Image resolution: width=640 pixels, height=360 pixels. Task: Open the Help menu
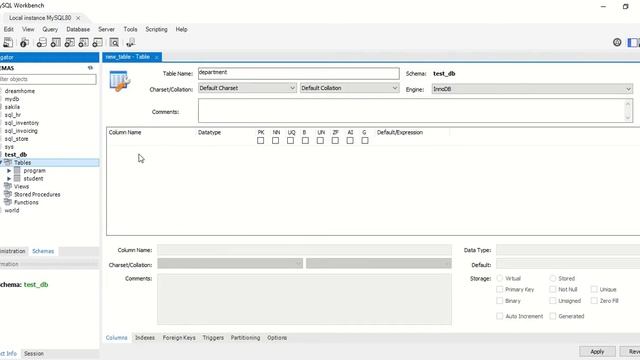(x=181, y=29)
